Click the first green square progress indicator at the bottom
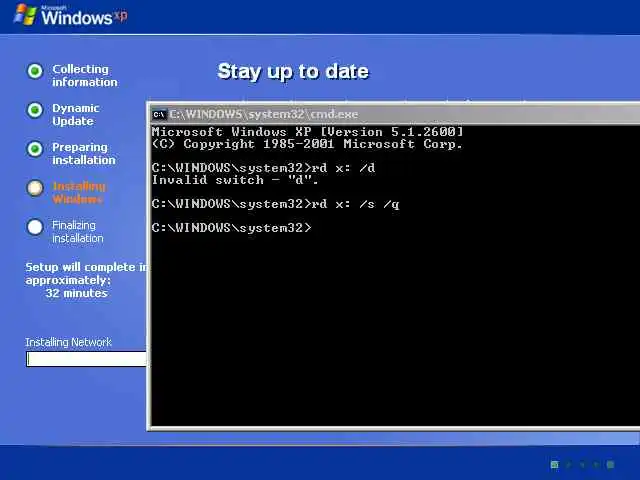 (x=555, y=464)
